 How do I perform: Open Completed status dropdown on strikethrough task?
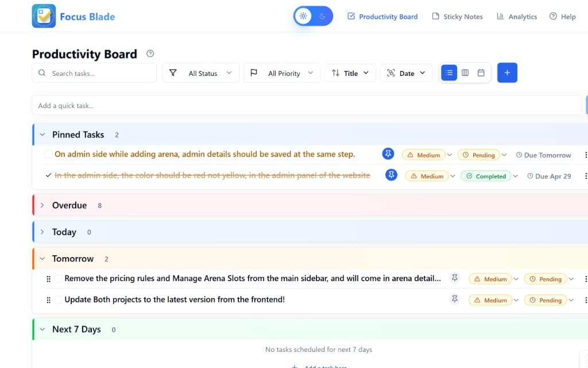tap(489, 176)
